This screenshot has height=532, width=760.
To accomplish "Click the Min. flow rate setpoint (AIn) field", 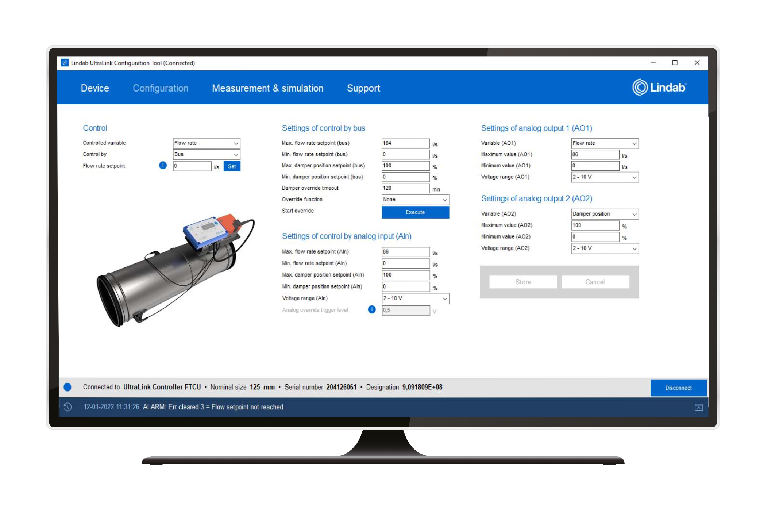I will pos(405,263).
